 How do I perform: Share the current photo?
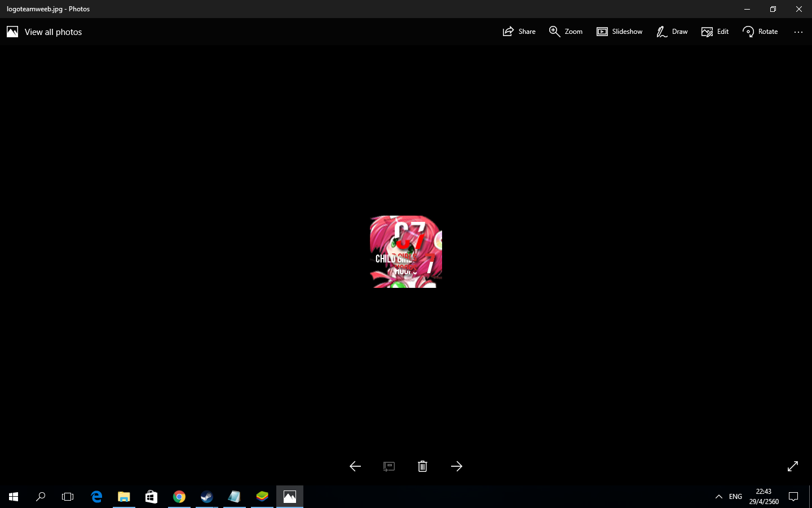519,32
